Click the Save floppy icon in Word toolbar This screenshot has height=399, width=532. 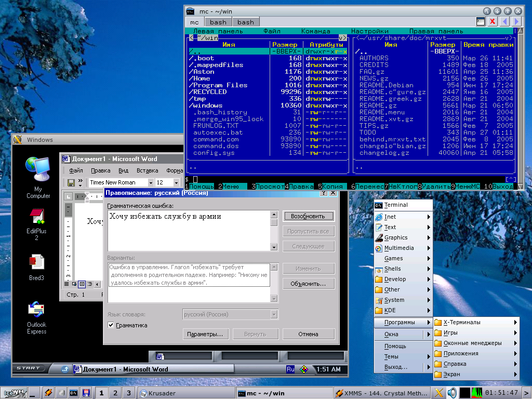click(x=71, y=182)
